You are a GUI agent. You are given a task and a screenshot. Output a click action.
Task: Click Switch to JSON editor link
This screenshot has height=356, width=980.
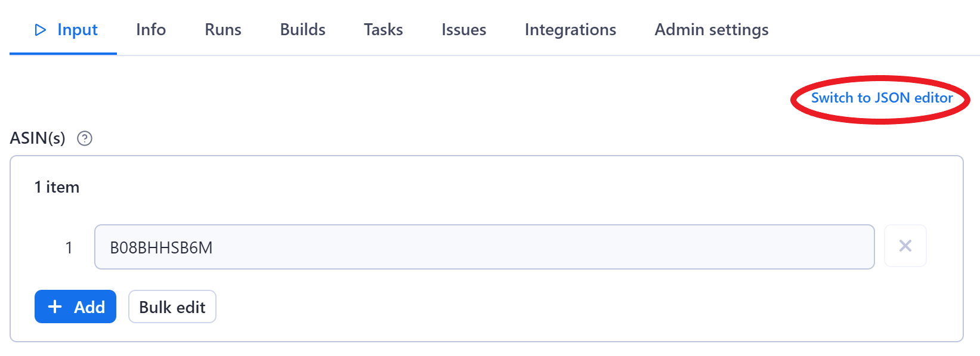tap(882, 98)
